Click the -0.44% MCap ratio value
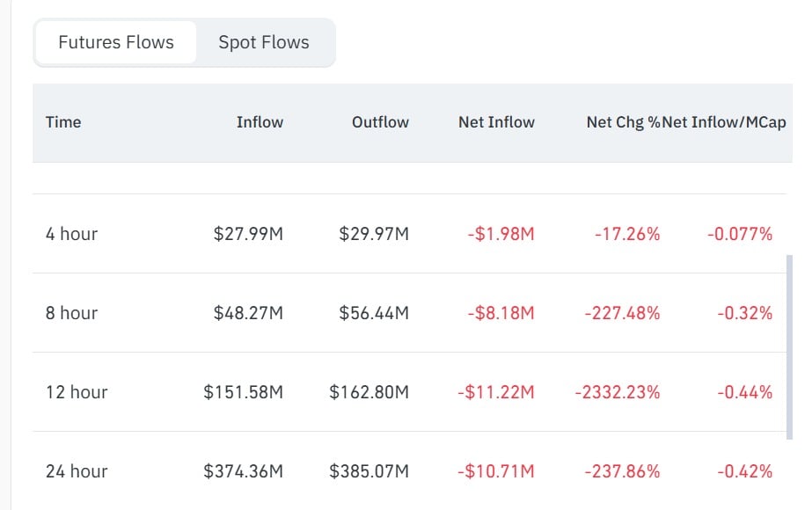 (744, 392)
